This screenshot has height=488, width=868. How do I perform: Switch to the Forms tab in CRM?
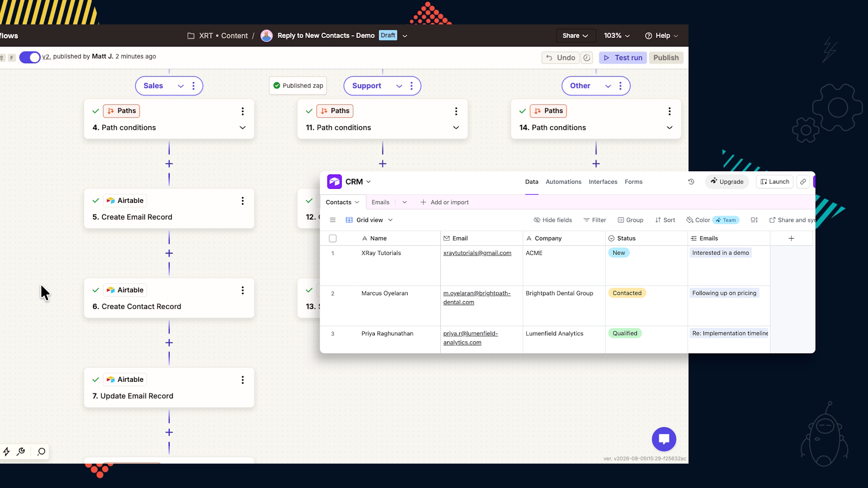point(633,182)
